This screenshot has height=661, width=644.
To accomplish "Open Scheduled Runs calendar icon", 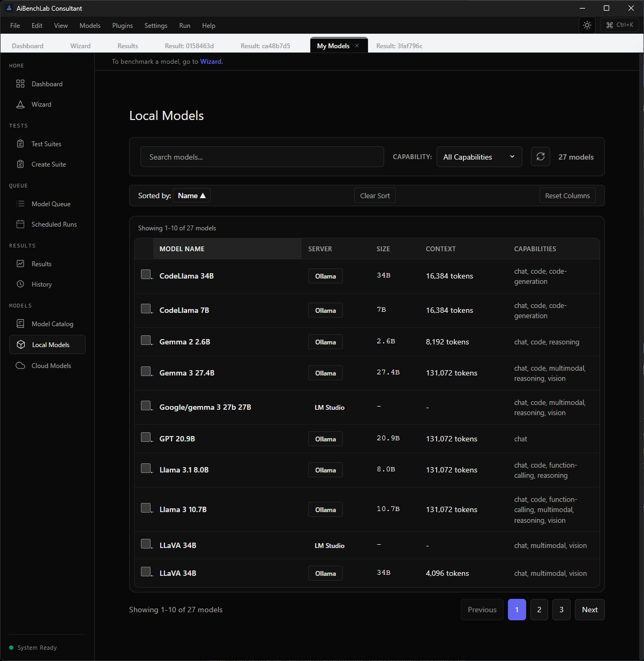I will coord(20,224).
